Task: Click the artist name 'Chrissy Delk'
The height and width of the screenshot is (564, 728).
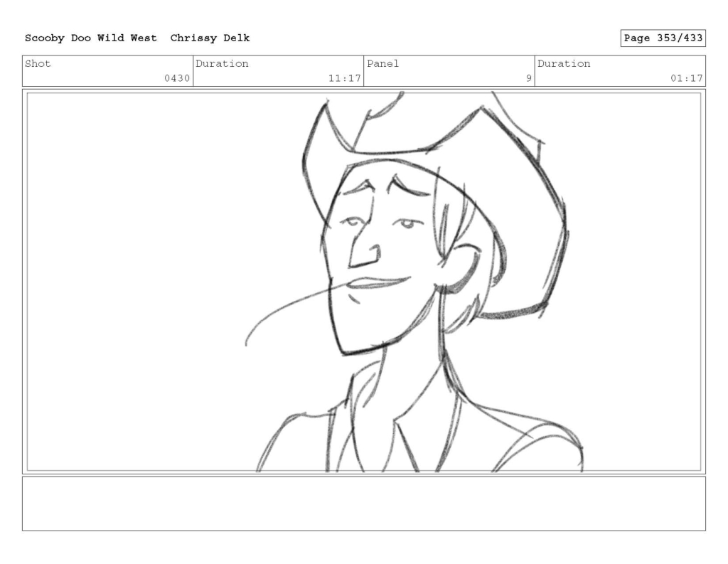Action: tap(210, 38)
